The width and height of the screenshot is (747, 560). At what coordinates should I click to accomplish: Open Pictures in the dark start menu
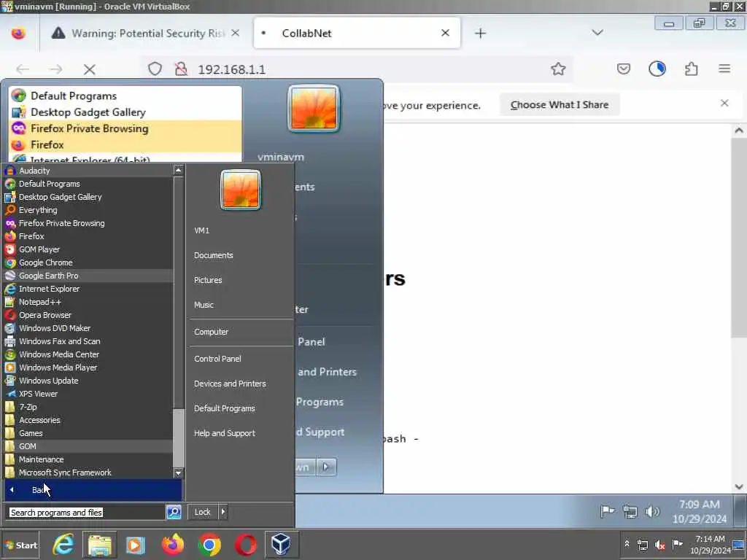(x=208, y=280)
